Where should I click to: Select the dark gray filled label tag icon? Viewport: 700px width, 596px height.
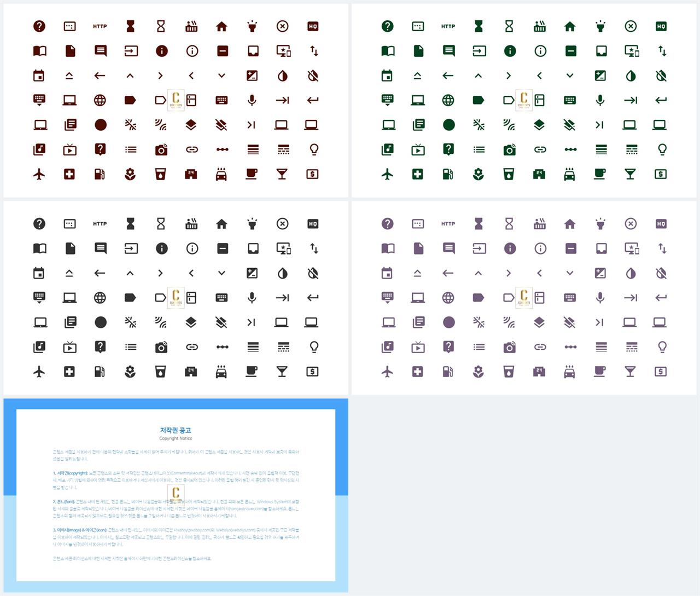(130, 298)
